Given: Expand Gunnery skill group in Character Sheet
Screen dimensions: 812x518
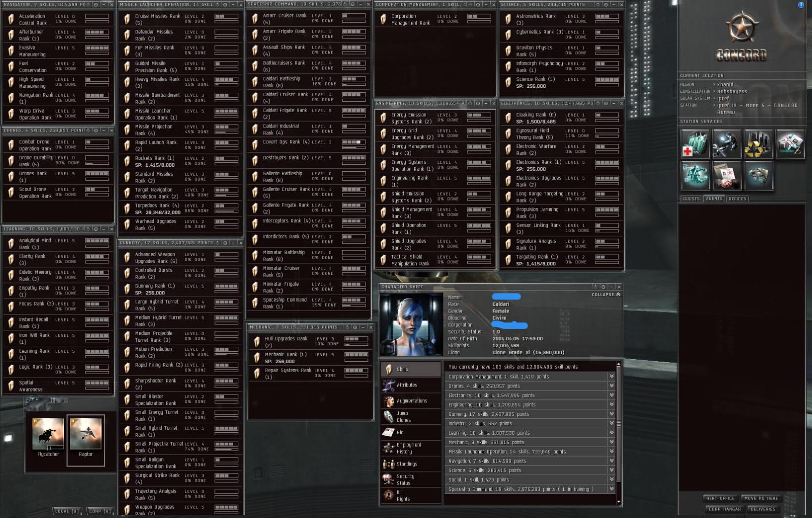Looking at the screenshot, I should [612, 414].
